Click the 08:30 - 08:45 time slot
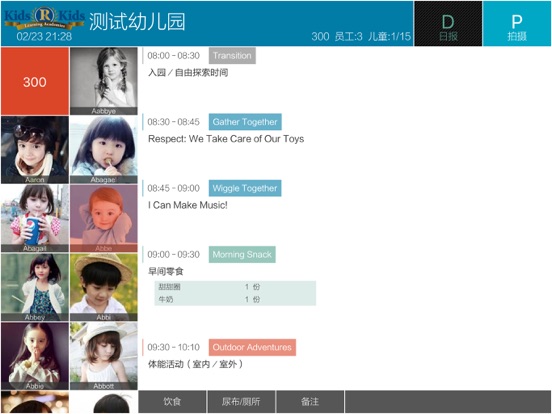The image size is (552, 414). click(x=174, y=122)
